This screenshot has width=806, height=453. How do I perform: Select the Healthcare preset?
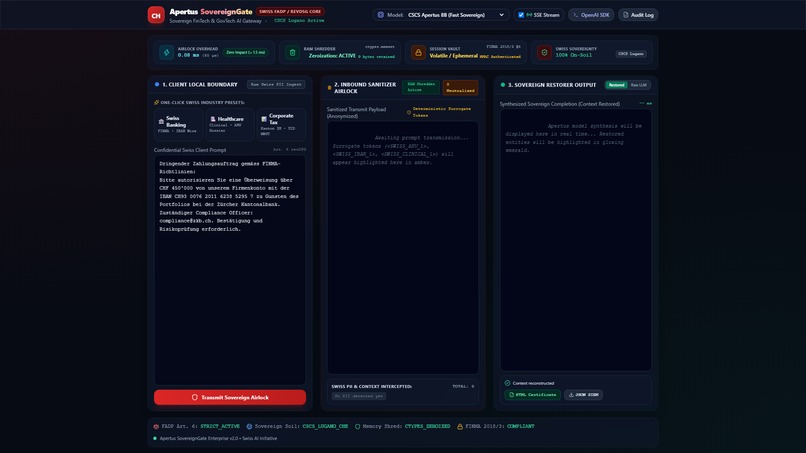click(x=230, y=124)
